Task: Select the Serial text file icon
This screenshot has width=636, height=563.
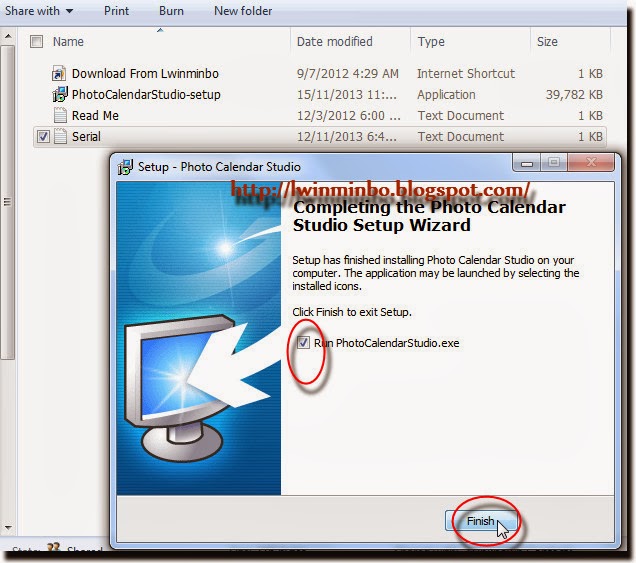Action: point(60,136)
